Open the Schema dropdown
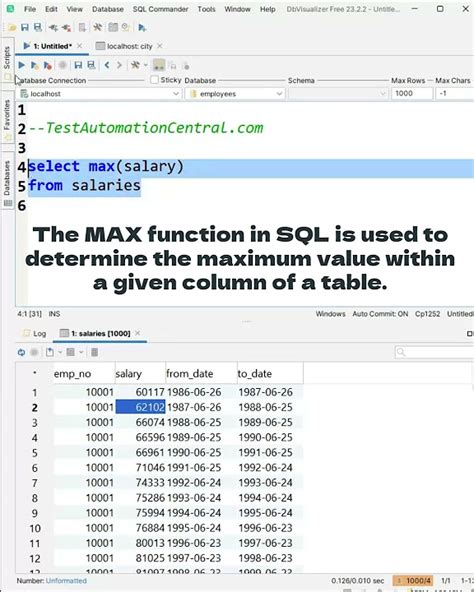Image resolution: width=474 pixels, height=592 pixels. [x=338, y=94]
